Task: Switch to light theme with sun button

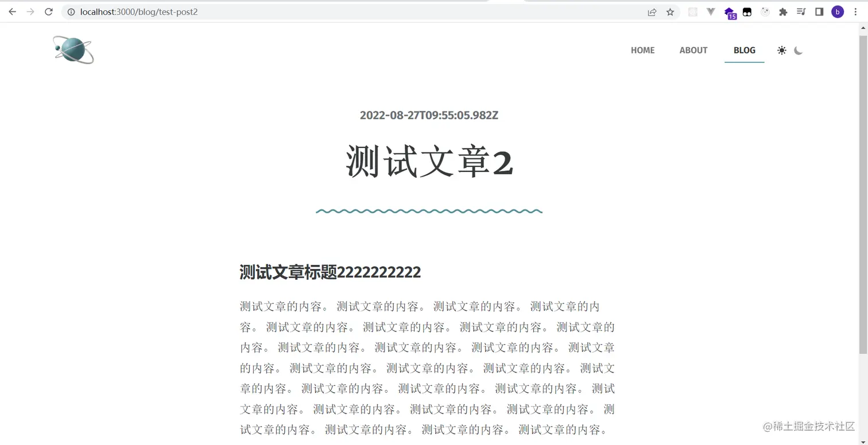Action: pos(781,50)
